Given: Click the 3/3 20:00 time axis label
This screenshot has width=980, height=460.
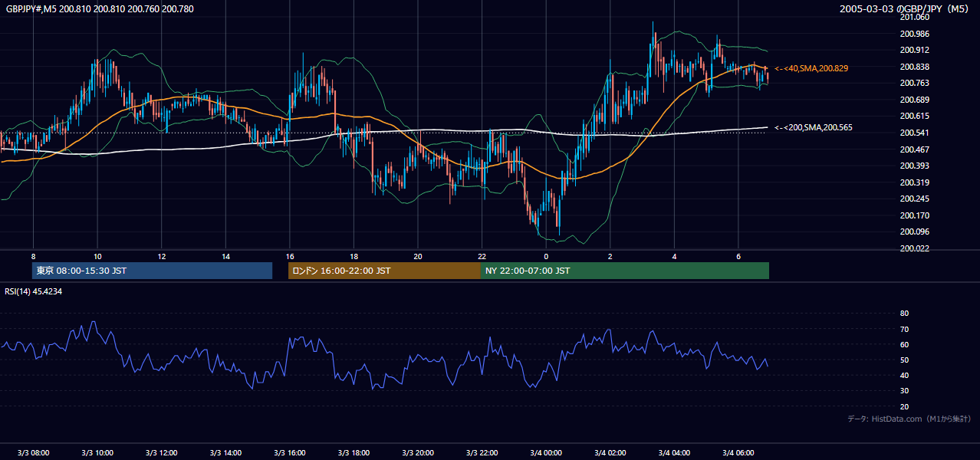Looking at the screenshot, I should pos(417,453).
